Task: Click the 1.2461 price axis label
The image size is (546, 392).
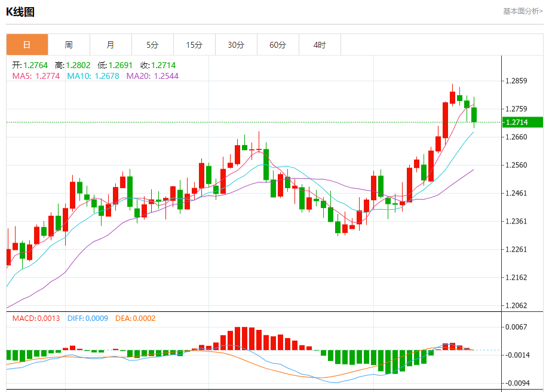Action: tap(516, 193)
